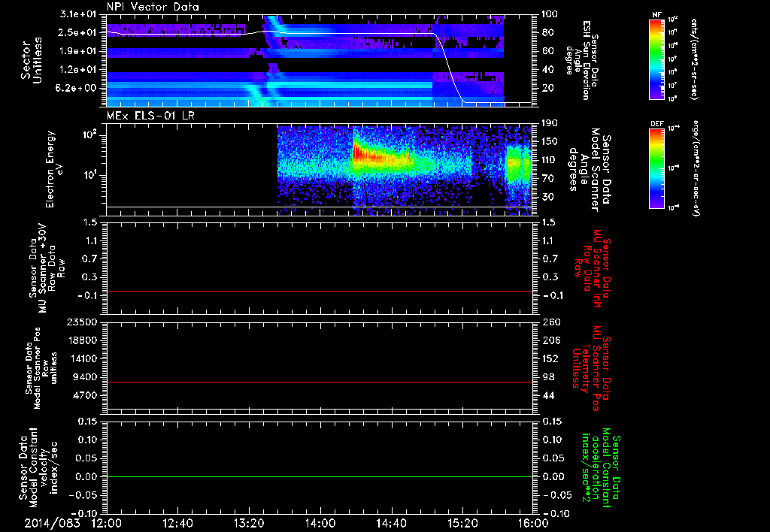
Task: Click the "NF" label above the color bar
Action: [x=657, y=15]
